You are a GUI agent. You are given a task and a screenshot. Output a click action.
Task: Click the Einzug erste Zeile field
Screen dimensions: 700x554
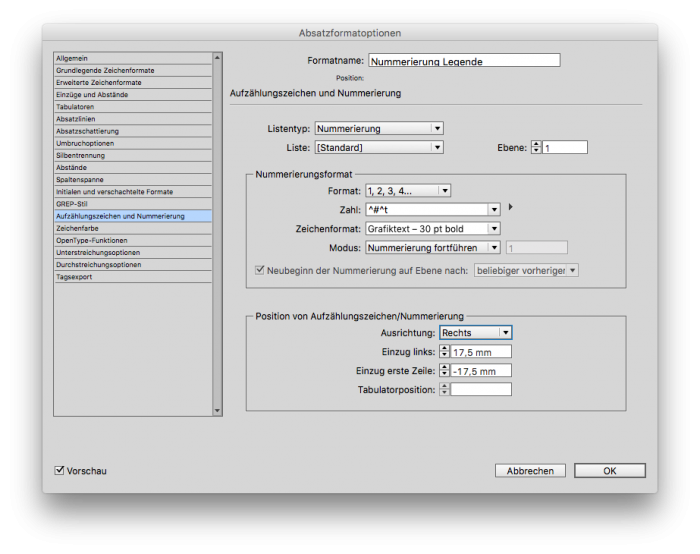[481, 371]
